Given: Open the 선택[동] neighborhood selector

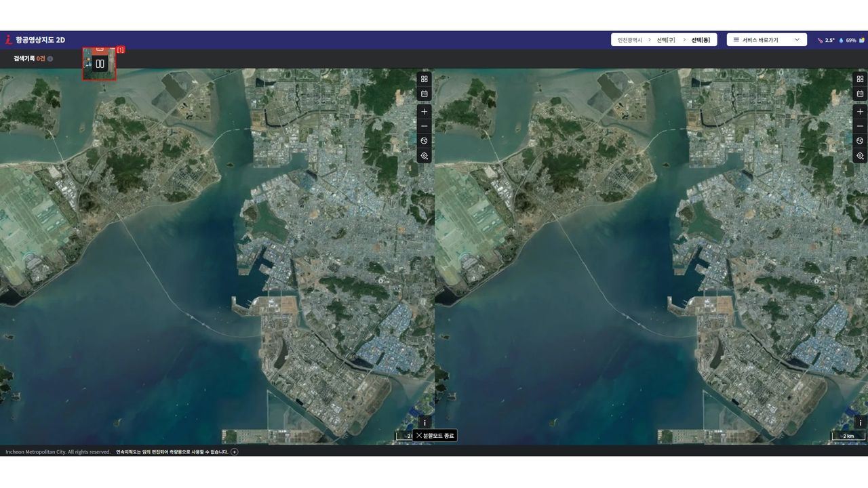Looking at the screenshot, I should coord(701,40).
